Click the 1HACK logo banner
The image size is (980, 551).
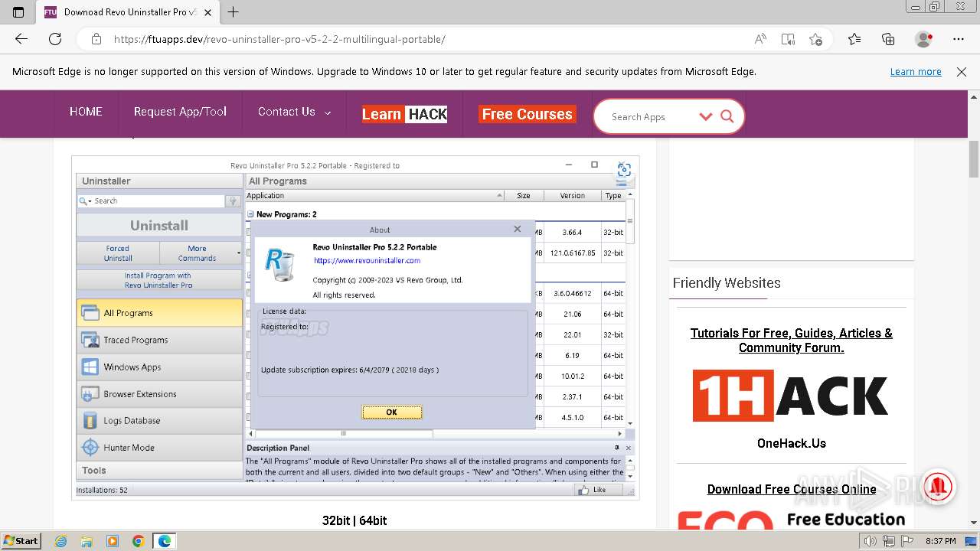point(791,396)
